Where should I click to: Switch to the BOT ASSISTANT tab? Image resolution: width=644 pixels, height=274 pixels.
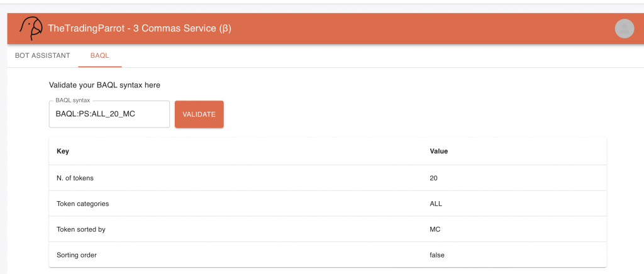(x=42, y=55)
